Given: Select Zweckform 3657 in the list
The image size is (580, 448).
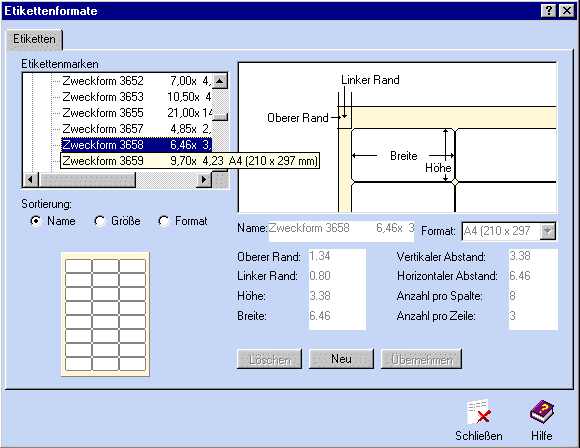Looking at the screenshot, I should (x=136, y=129).
